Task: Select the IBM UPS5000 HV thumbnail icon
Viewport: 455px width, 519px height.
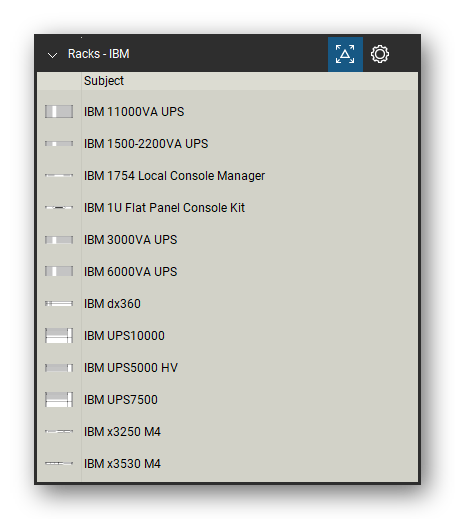Action: (x=59, y=368)
